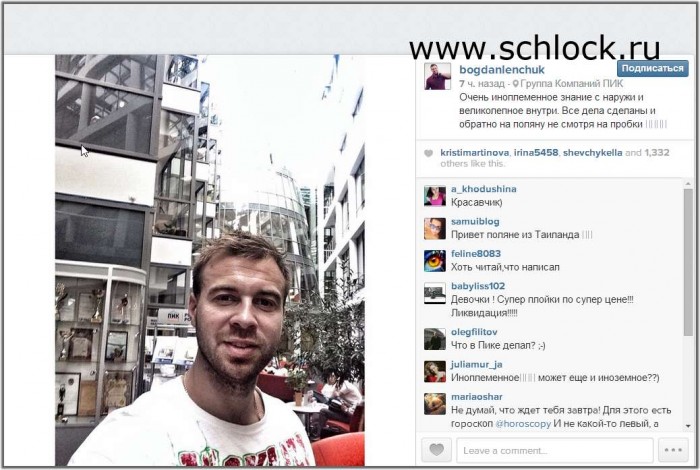Image resolution: width=700 pixels, height=470 pixels.
Task: Click the juliamur_ja commenter name
Action: click(x=476, y=365)
